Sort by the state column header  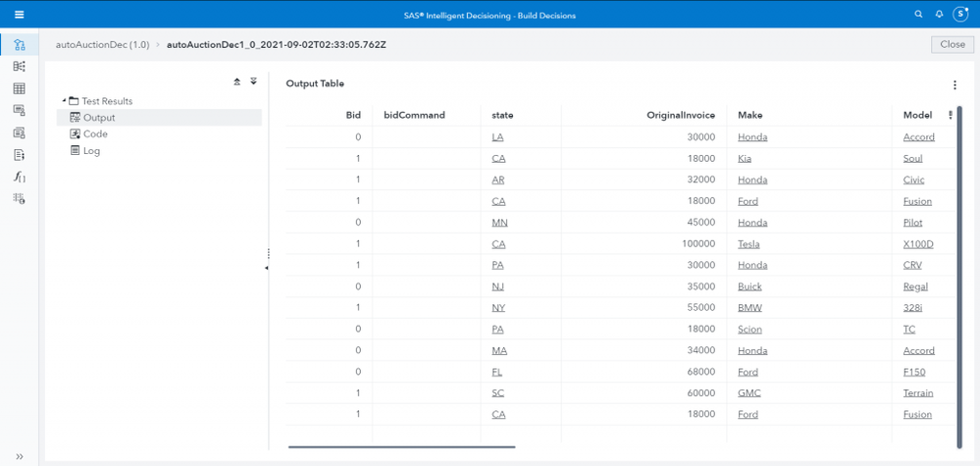pyautogui.click(x=502, y=115)
